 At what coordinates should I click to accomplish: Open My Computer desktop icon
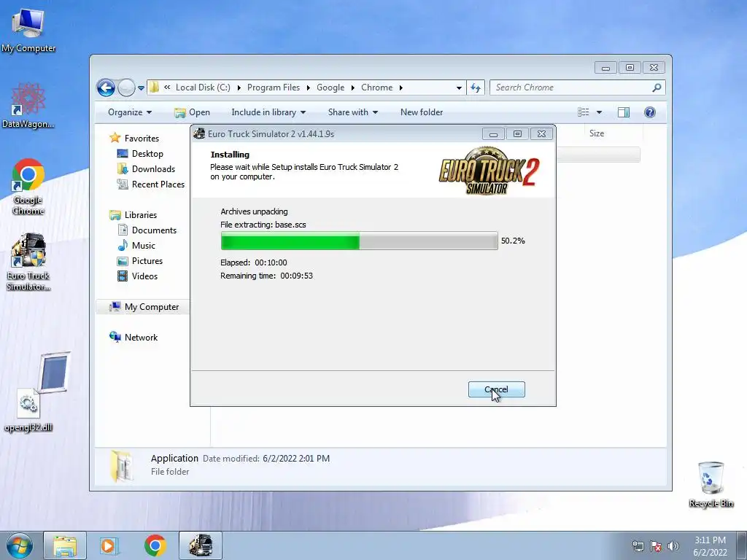[28, 29]
